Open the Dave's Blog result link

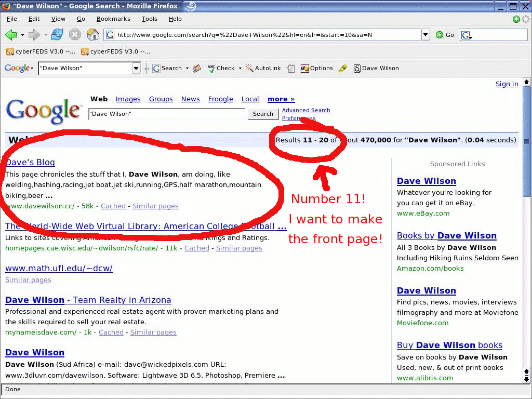click(x=30, y=162)
